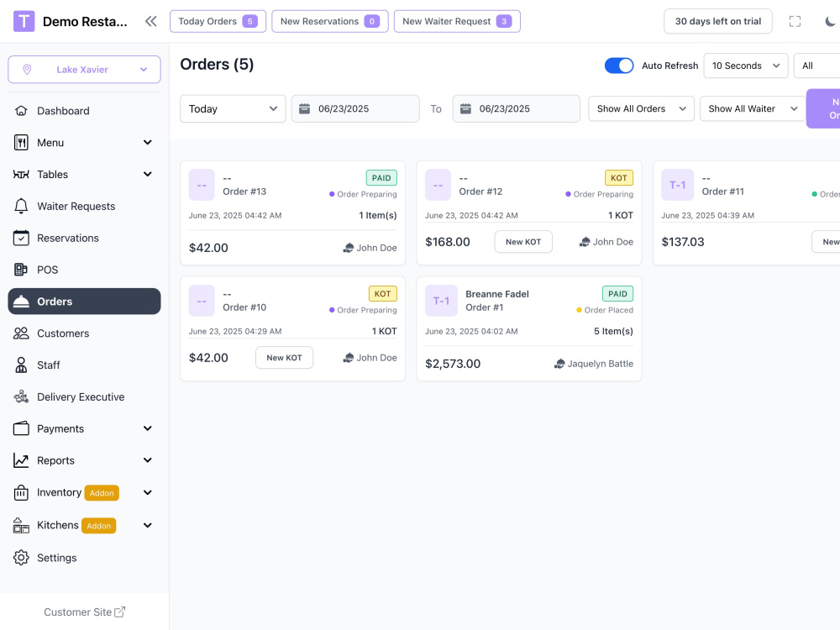Viewport: 840px width, 630px height.
Task: Open the All filter dropdown
Action: pos(817,66)
